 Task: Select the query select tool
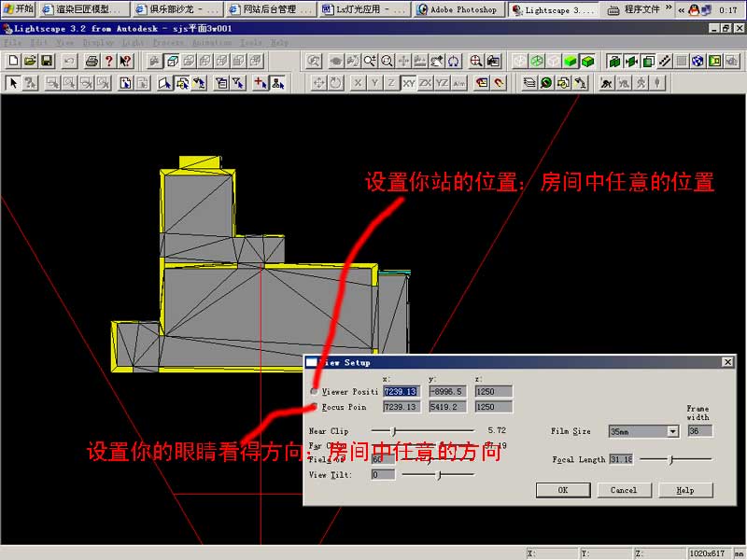pyautogui.click(x=30, y=83)
